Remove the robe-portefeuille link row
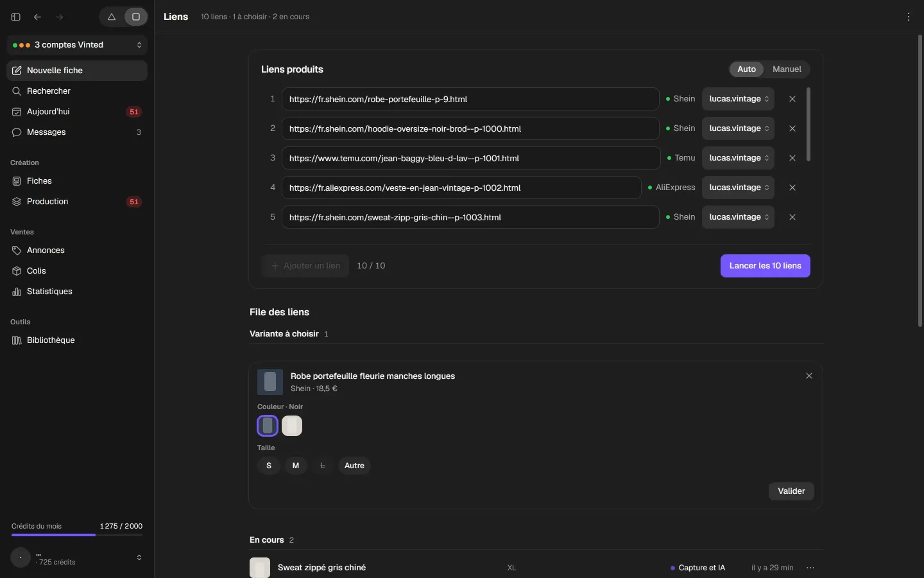The image size is (924, 578). (x=792, y=99)
